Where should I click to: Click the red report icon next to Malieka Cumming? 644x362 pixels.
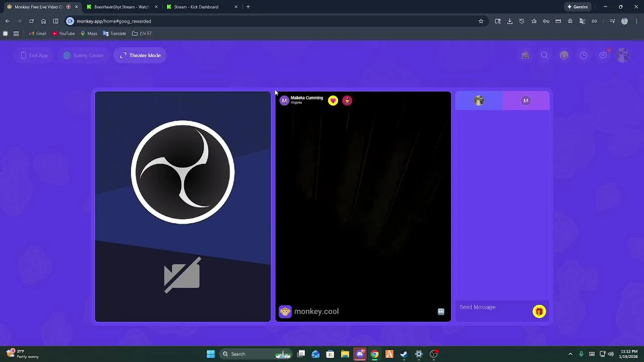point(347,101)
